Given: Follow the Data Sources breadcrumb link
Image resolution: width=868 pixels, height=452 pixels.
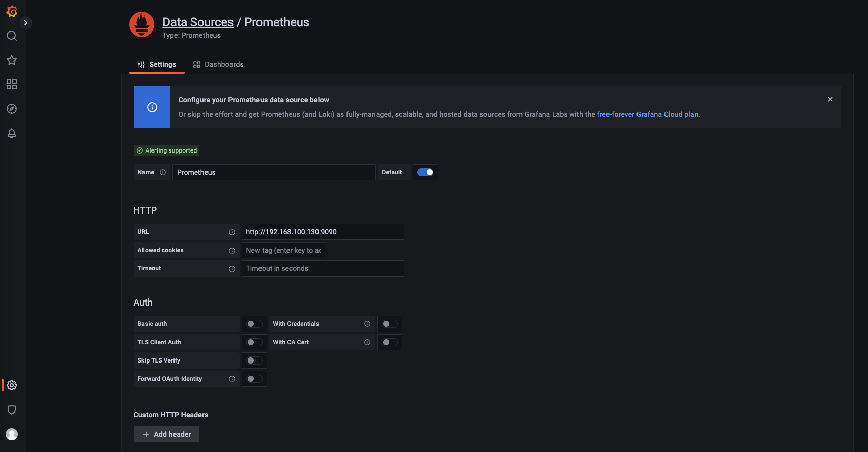Looking at the screenshot, I should pos(198,22).
